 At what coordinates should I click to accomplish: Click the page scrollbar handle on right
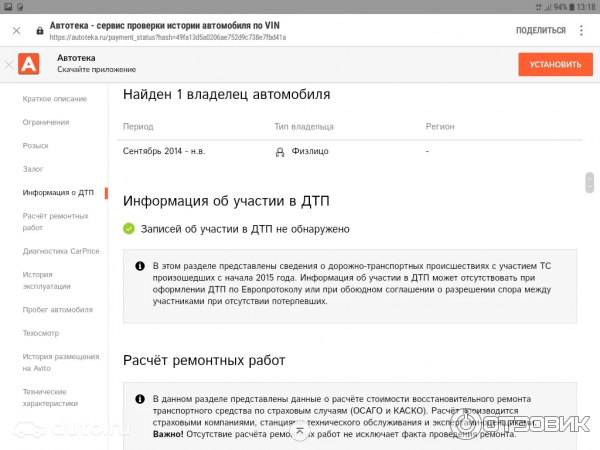pos(590,184)
